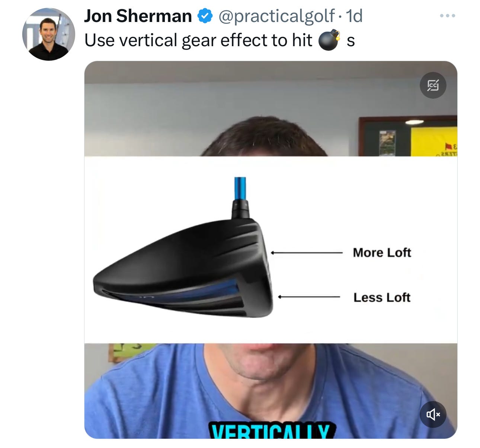Click the arrow pointing to lower clubface
Image resolution: width=480 pixels, height=448 pixels.
pos(309,297)
